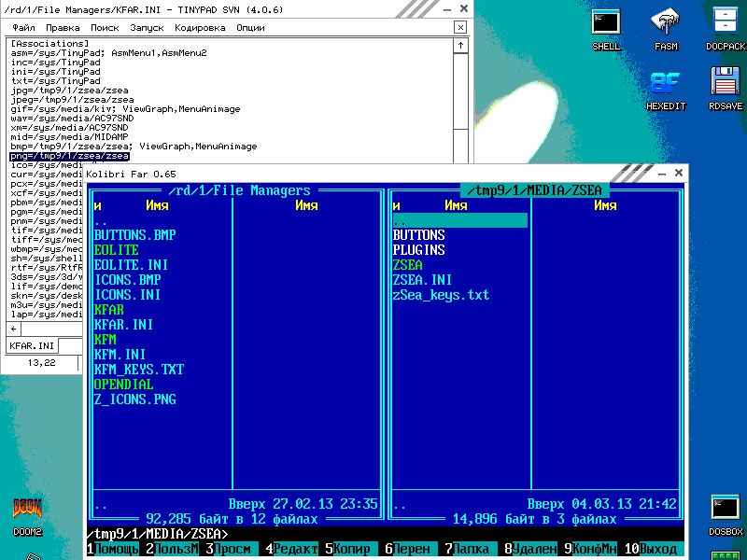Open the Файл menu in TINYPAD
The width and height of the screenshot is (747, 560).
pos(21,27)
